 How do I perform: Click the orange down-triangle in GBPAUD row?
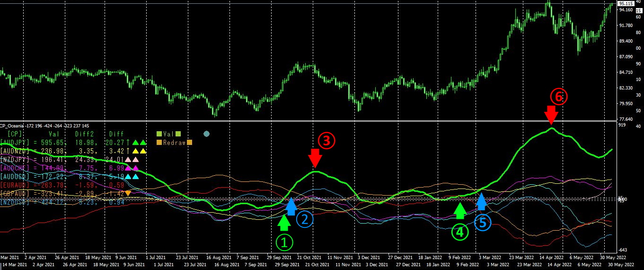click(128, 193)
